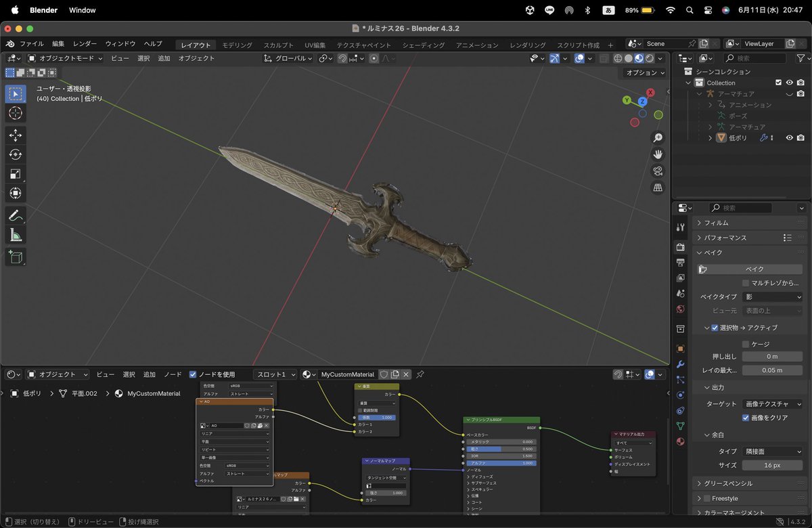Select the 3D cursor tool
The image size is (812, 528).
click(x=16, y=113)
